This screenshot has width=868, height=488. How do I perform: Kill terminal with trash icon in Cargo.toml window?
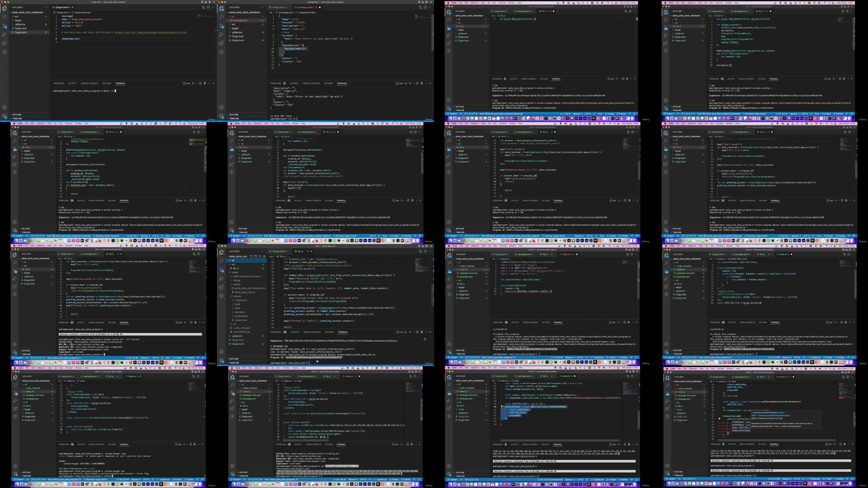coord(205,83)
